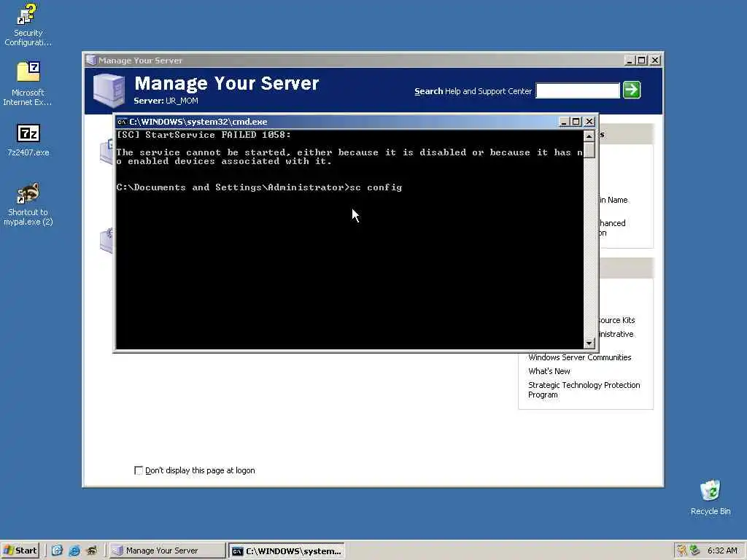Viewport: 747px width, 560px height.
Task: Click the Start button
Action: (x=20, y=551)
